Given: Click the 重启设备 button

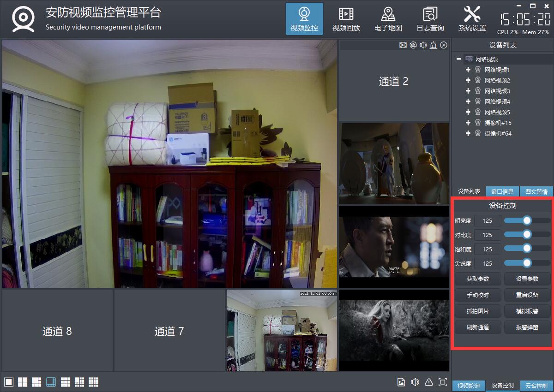Looking at the screenshot, I should [x=527, y=295].
